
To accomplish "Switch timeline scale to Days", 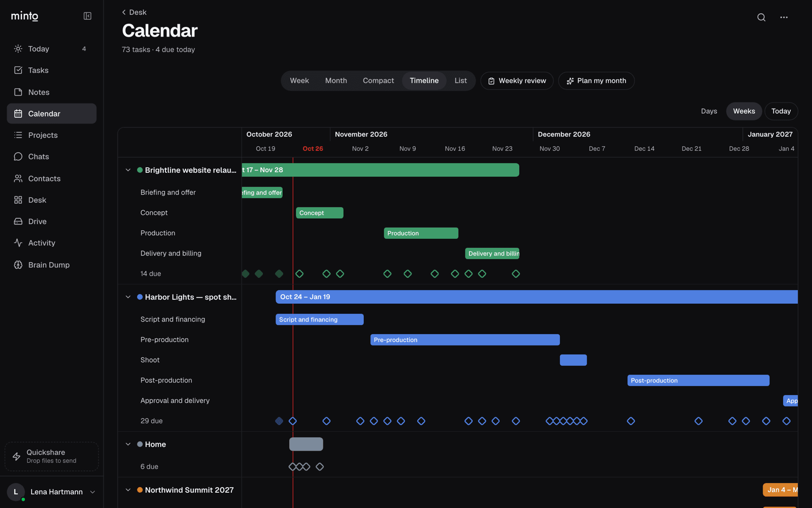I will pyautogui.click(x=709, y=111).
